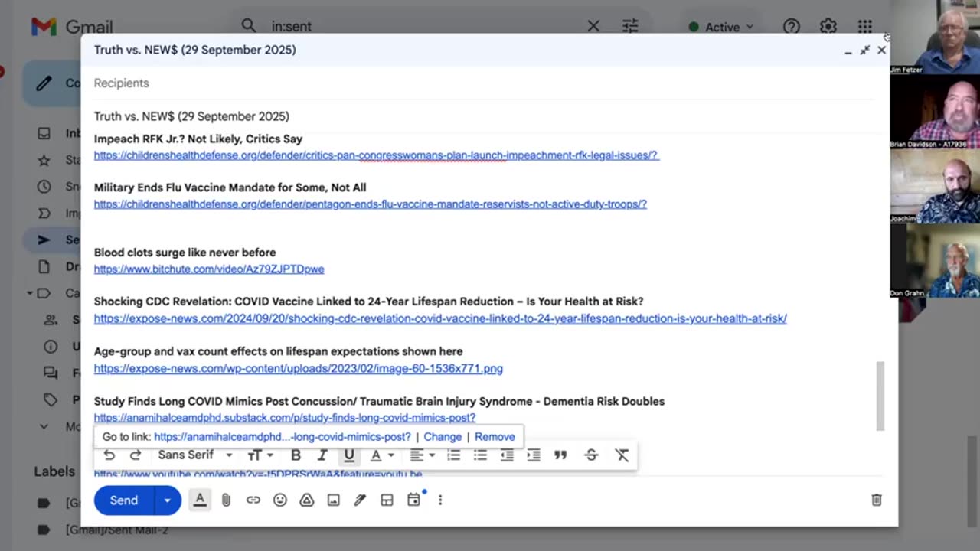Viewport: 980px width, 551px height.
Task: Apply bold formatting
Action: [x=296, y=455]
